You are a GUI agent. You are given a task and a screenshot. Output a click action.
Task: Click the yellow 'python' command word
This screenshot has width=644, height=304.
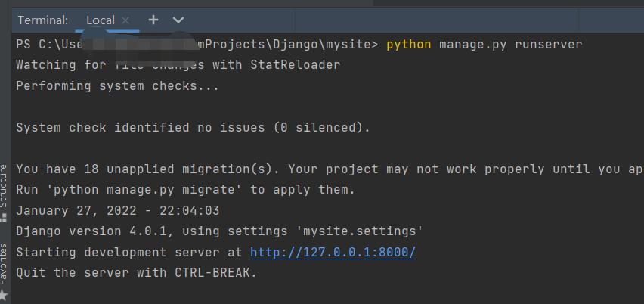[x=408, y=45]
